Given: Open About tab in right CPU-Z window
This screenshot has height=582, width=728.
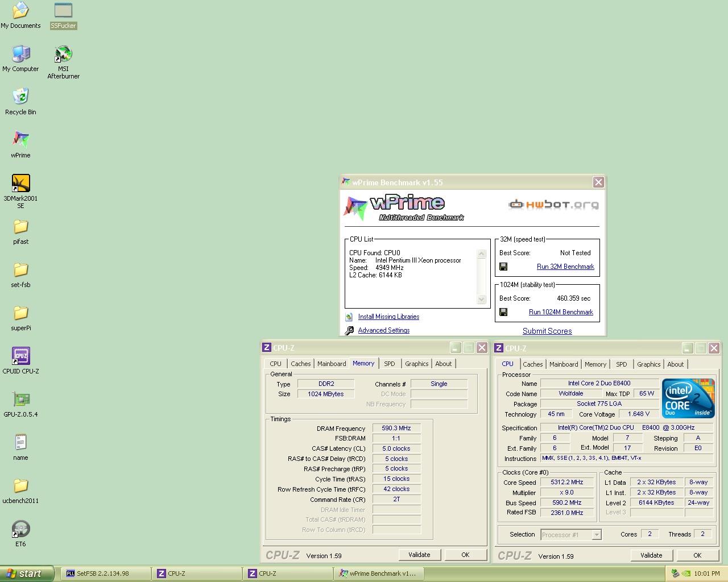Looking at the screenshot, I should click(676, 364).
